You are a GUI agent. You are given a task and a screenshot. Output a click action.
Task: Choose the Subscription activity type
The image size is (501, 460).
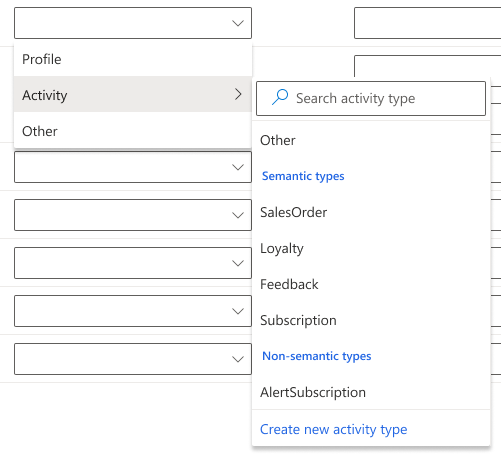point(371,320)
